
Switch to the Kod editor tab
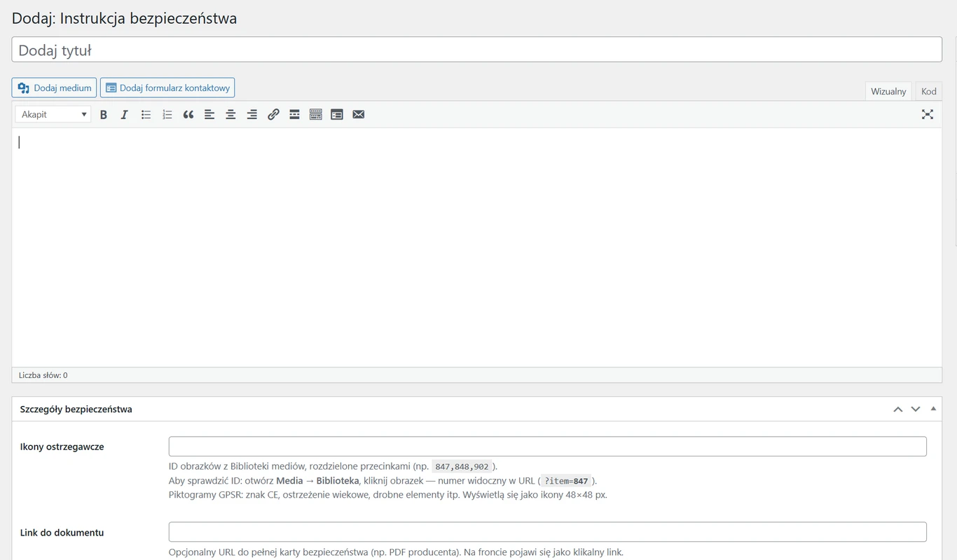tap(929, 91)
